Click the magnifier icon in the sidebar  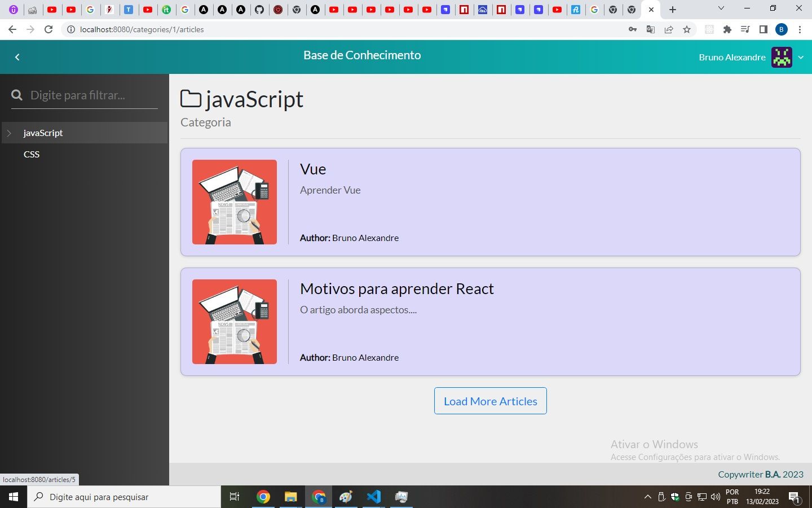tap(17, 95)
